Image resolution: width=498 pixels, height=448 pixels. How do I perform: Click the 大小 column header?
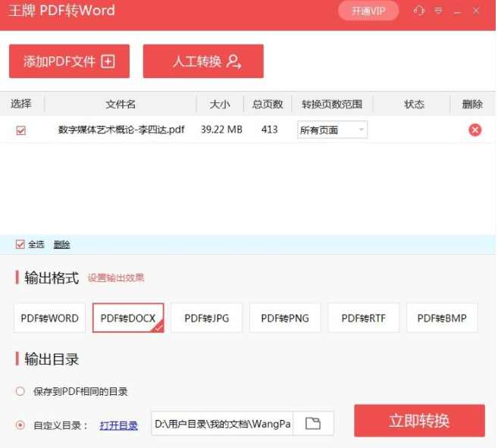point(220,104)
